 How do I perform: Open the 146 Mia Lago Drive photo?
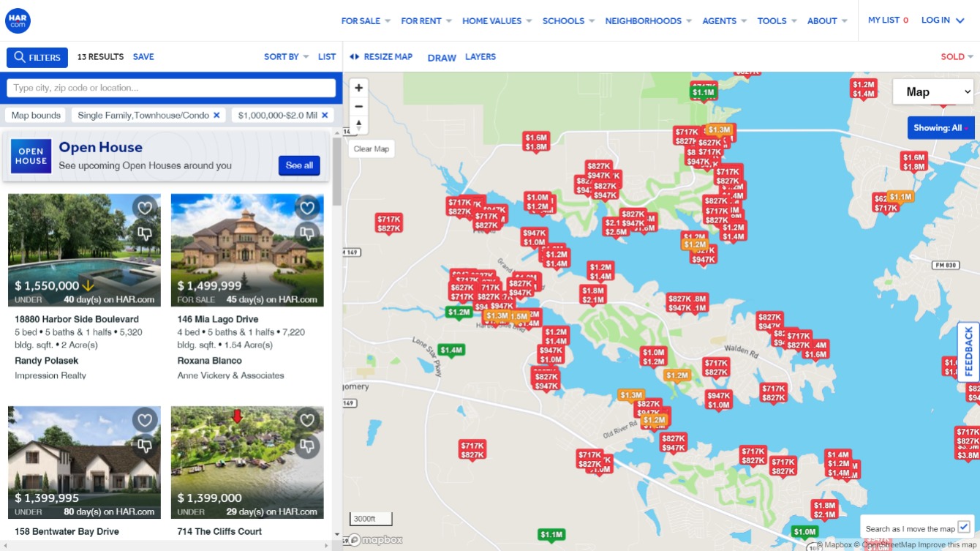(247, 250)
